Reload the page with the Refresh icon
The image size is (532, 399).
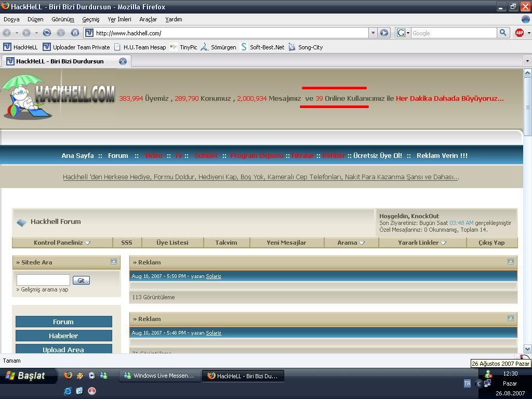pos(47,33)
